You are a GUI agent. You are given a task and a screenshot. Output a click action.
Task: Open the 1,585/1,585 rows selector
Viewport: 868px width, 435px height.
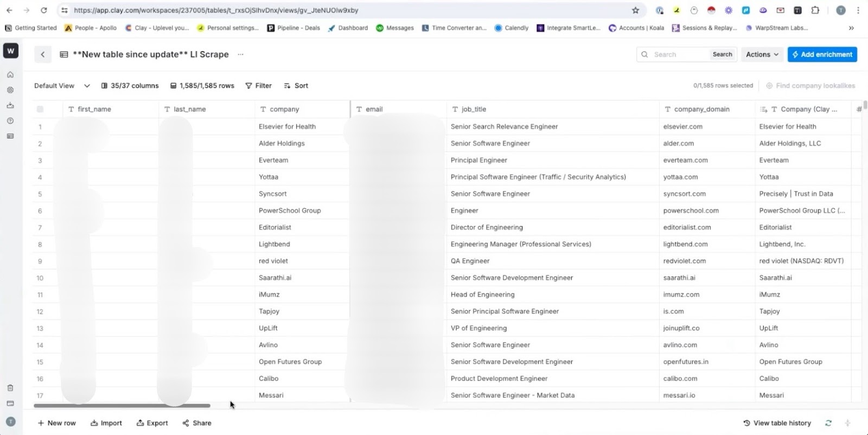pos(202,86)
